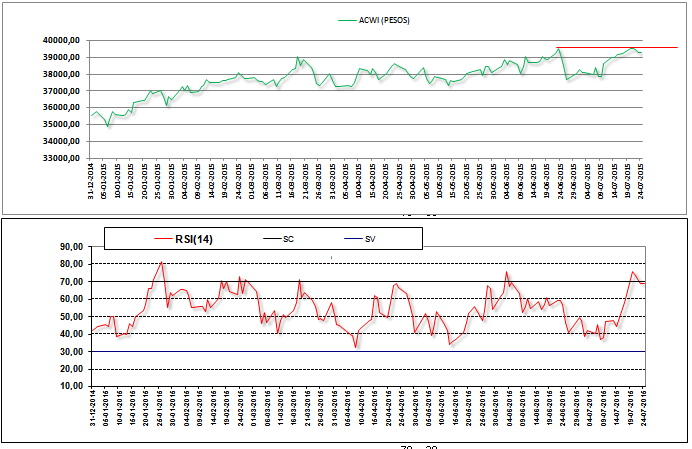Click the 24-06-2015 date label in ACWI chart
This screenshot has width=692, height=449.
pyautogui.click(x=560, y=181)
